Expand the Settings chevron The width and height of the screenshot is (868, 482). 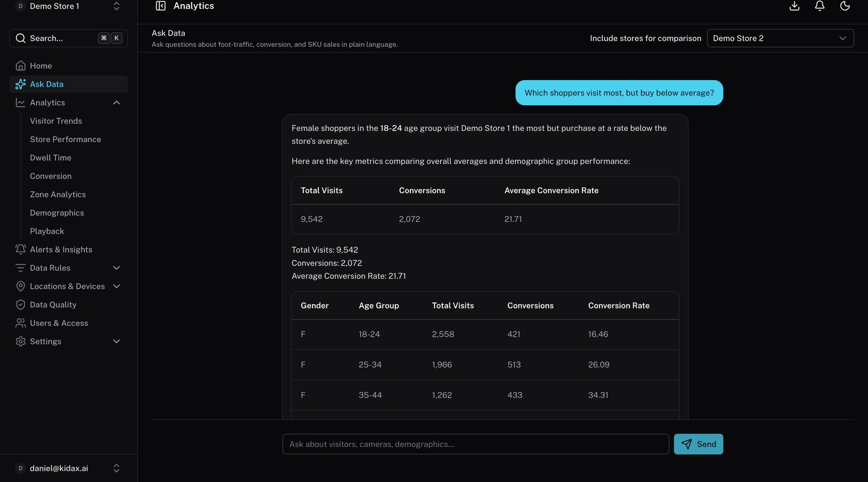116,341
